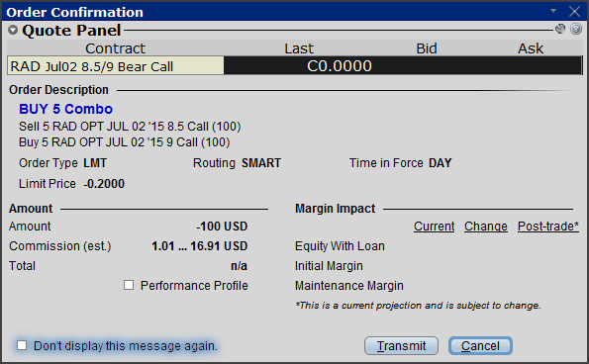Select the Ask column header

[531, 48]
